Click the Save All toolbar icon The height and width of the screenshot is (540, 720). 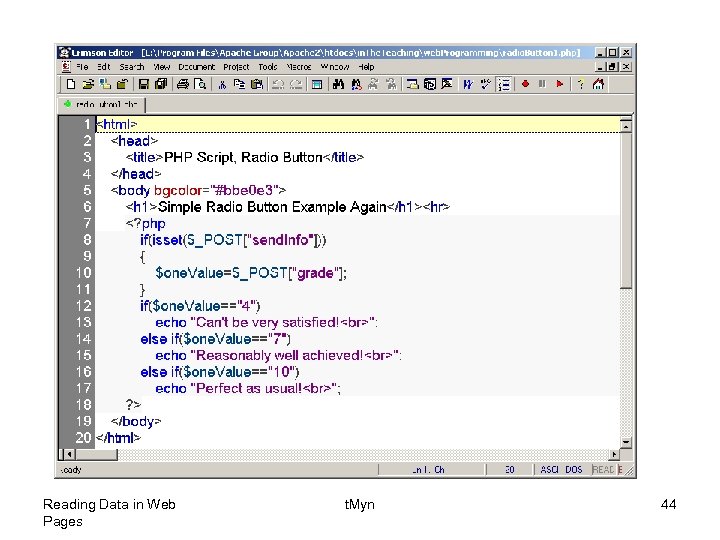point(161,84)
